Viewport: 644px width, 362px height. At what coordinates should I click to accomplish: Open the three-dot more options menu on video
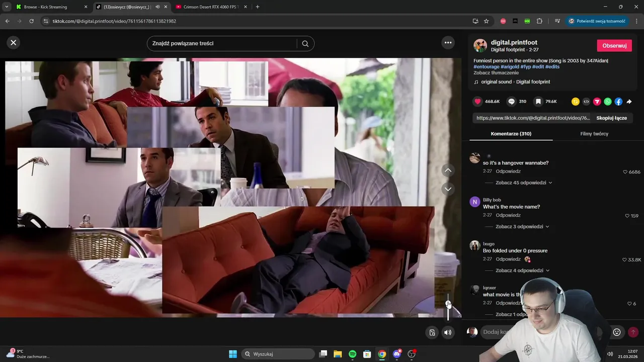tap(448, 43)
